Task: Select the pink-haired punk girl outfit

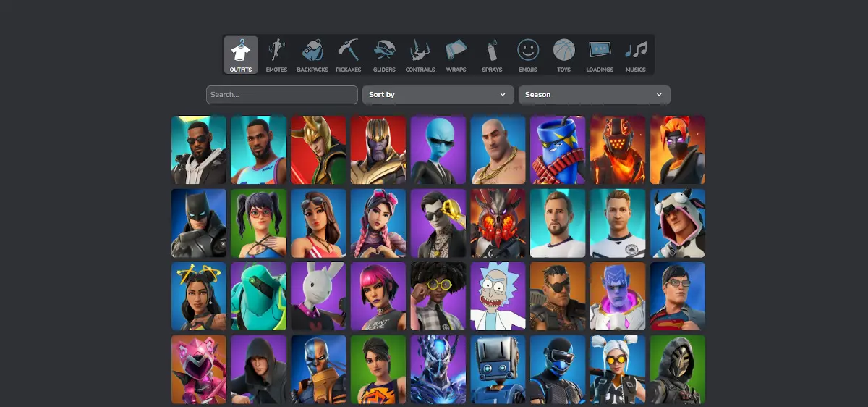Action: [378, 296]
